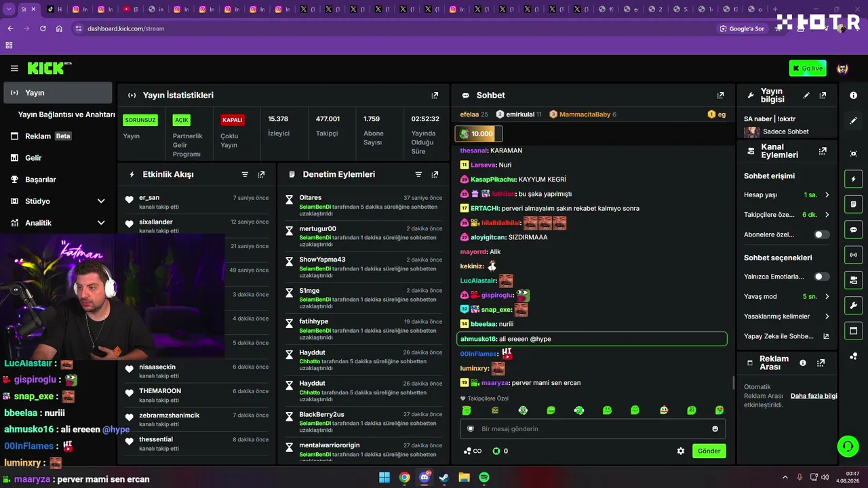Open the emoji picker in the message box
Viewport: 868px width, 488px height.
point(715,428)
